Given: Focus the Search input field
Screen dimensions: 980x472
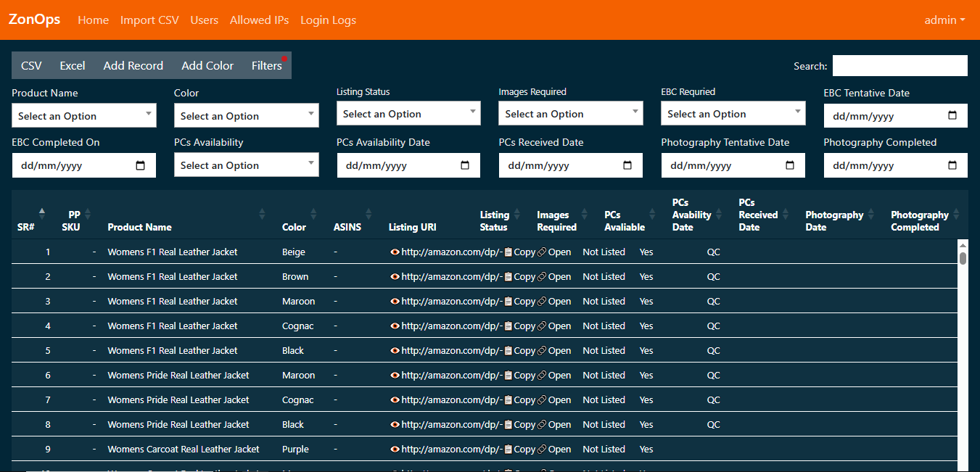Looking at the screenshot, I should coord(899,66).
